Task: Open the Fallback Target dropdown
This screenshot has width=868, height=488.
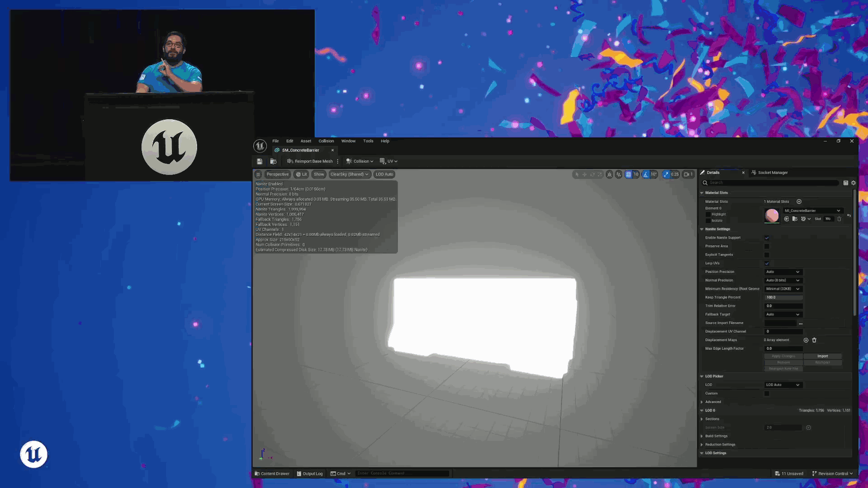Action: pyautogui.click(x=783, y=314)
